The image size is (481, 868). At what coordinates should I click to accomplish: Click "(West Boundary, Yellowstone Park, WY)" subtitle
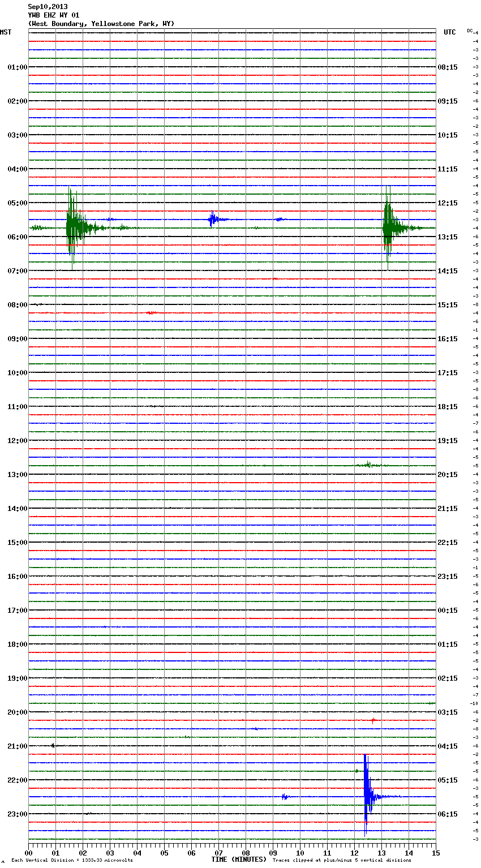(101, 24)
